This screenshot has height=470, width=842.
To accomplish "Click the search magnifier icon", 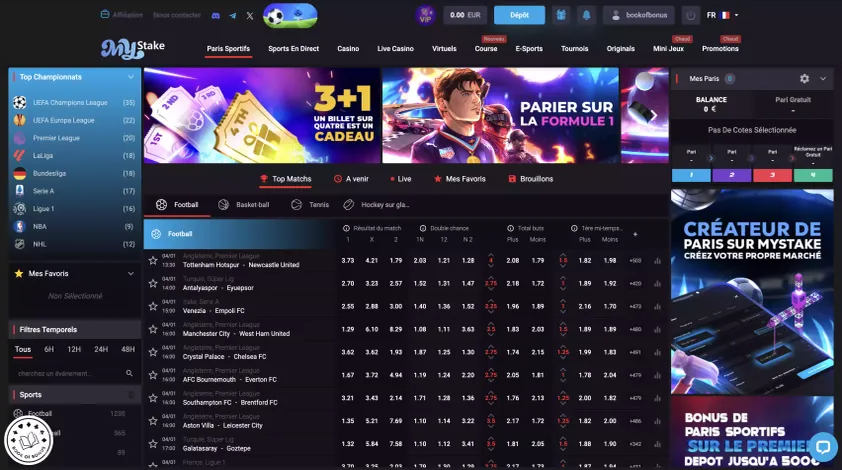I will point(129,373).
